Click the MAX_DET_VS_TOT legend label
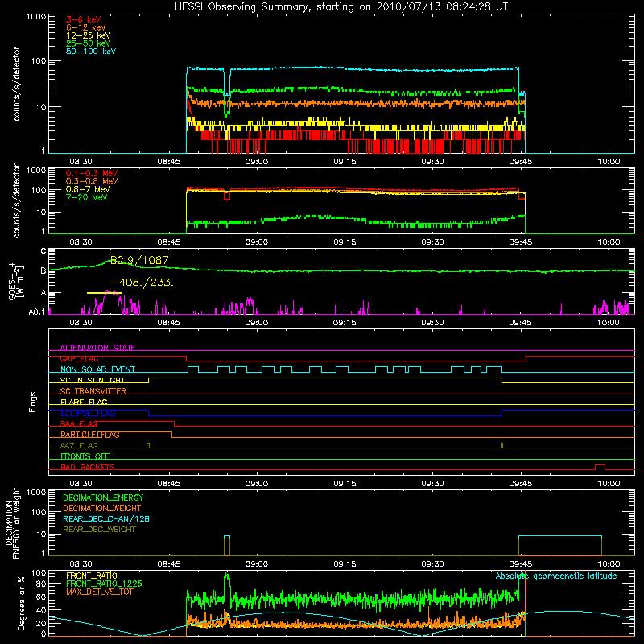The height and width of the screenshot is (644, 644). [x=99, y=592]
